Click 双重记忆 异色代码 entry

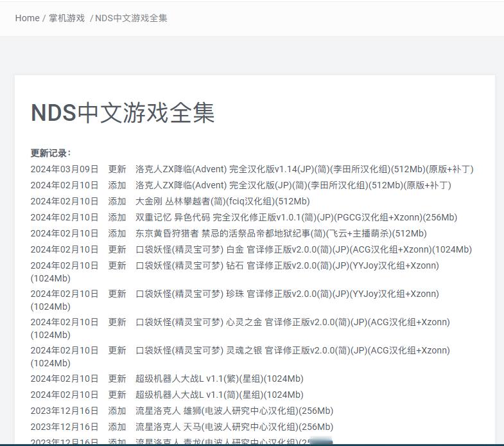point(296,217)
